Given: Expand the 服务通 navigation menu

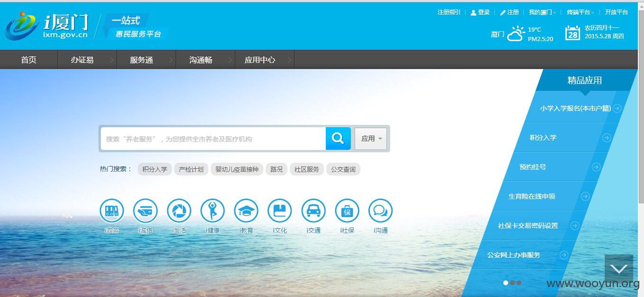Looking at the screenshot, I should 146,60.
